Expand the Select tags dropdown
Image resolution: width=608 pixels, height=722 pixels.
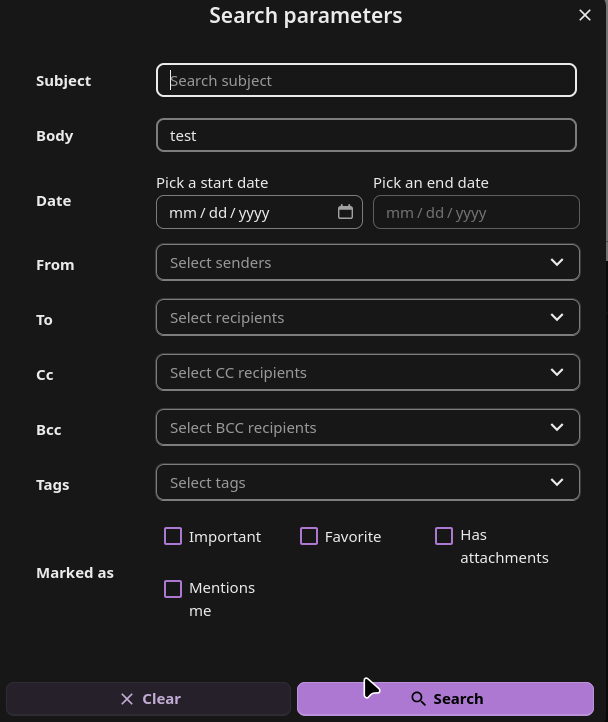pyautogui.click(x=368, y=482)
